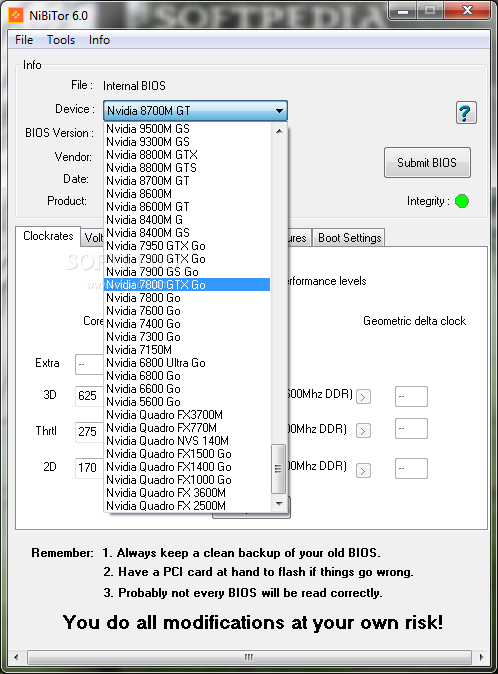Collapse the Device combo box arrow
Screen dimensions: 498x674
point(279,111)
